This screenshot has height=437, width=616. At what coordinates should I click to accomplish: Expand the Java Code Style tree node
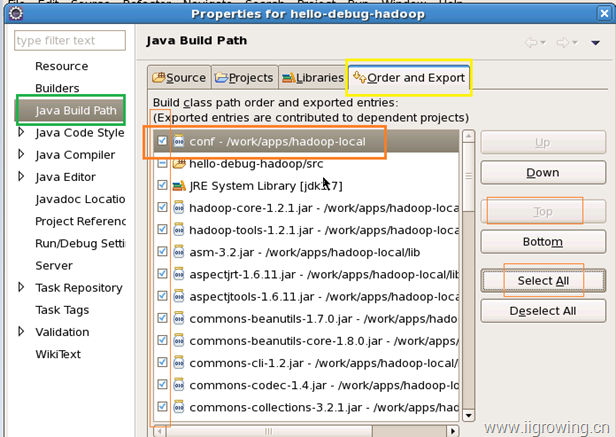(21, 132)
